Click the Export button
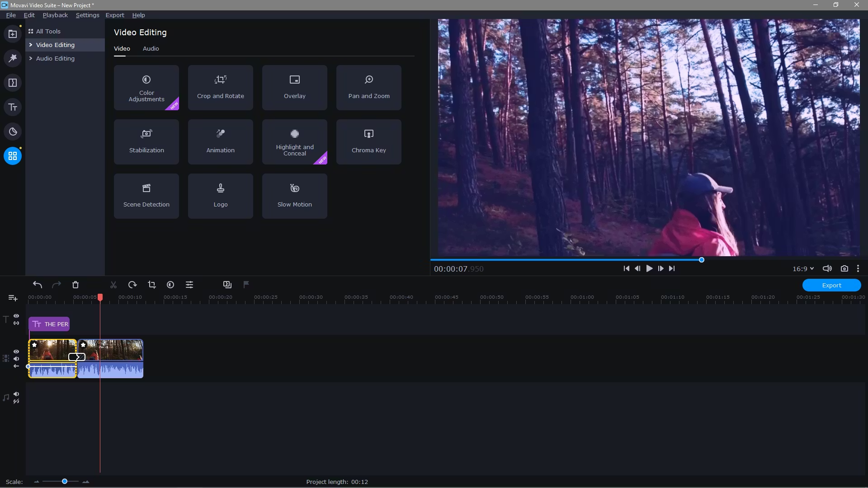 click(x=832, y=285)
